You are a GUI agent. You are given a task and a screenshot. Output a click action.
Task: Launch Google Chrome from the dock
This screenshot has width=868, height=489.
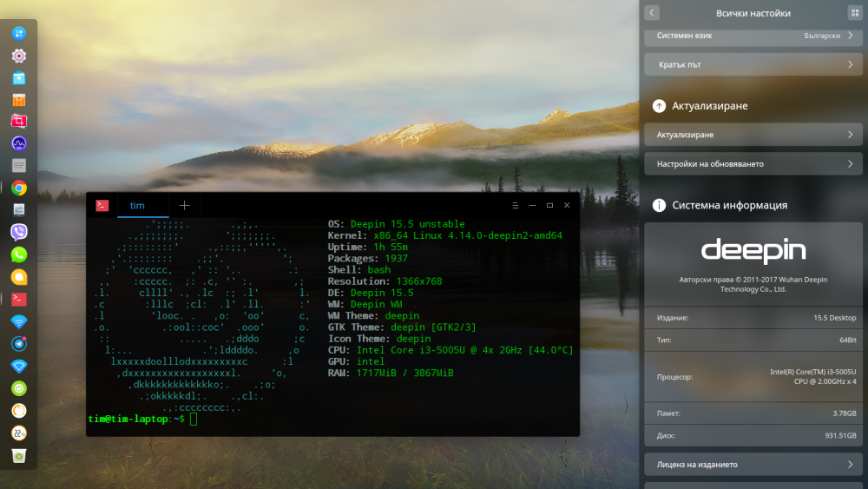click(19, 188)
